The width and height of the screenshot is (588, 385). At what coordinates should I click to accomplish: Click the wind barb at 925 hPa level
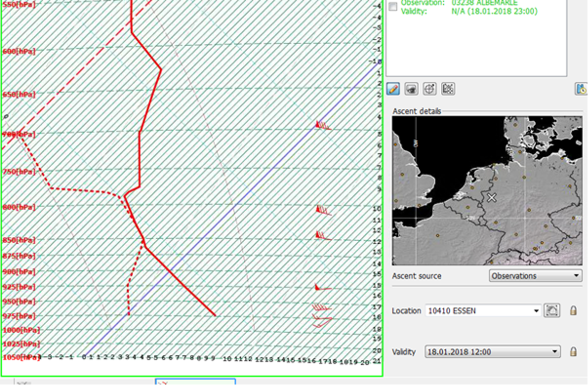(x=323, y=287)
